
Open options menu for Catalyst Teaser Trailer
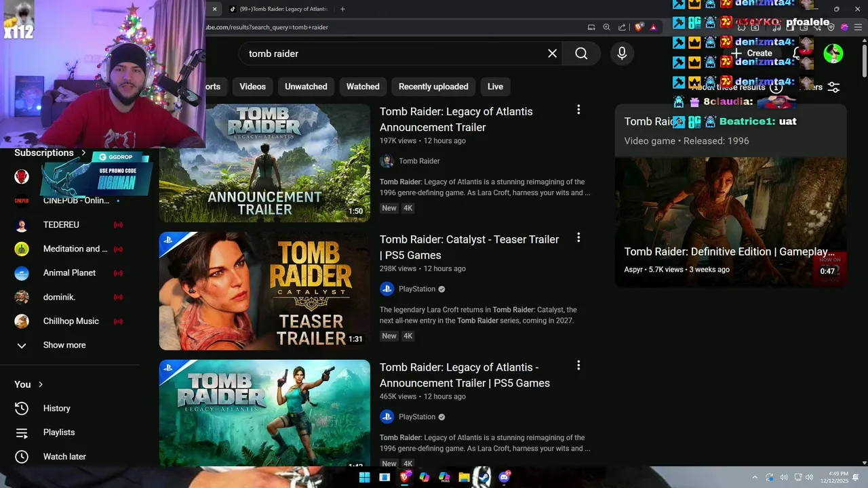pyautogui.click(x=578, y=238)
